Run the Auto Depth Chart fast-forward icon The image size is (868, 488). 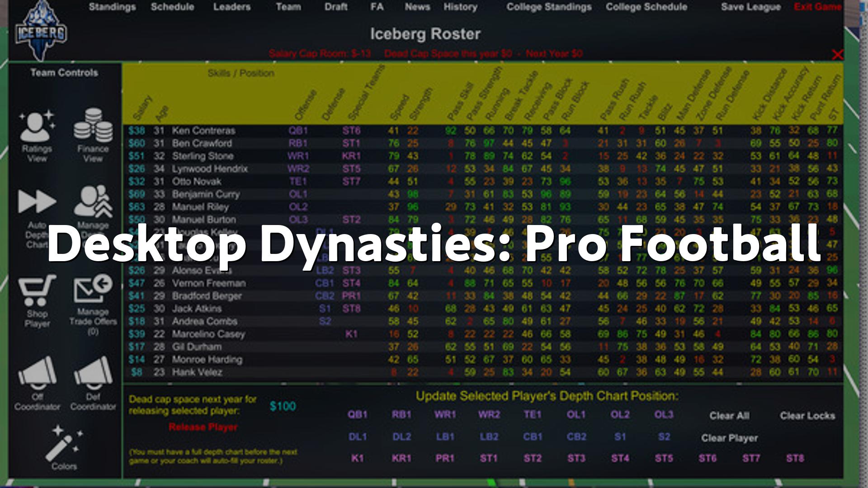[37, 202]
